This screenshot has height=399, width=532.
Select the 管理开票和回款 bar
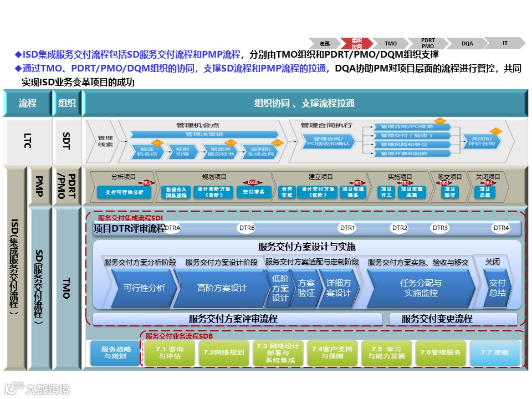point(411,154)
